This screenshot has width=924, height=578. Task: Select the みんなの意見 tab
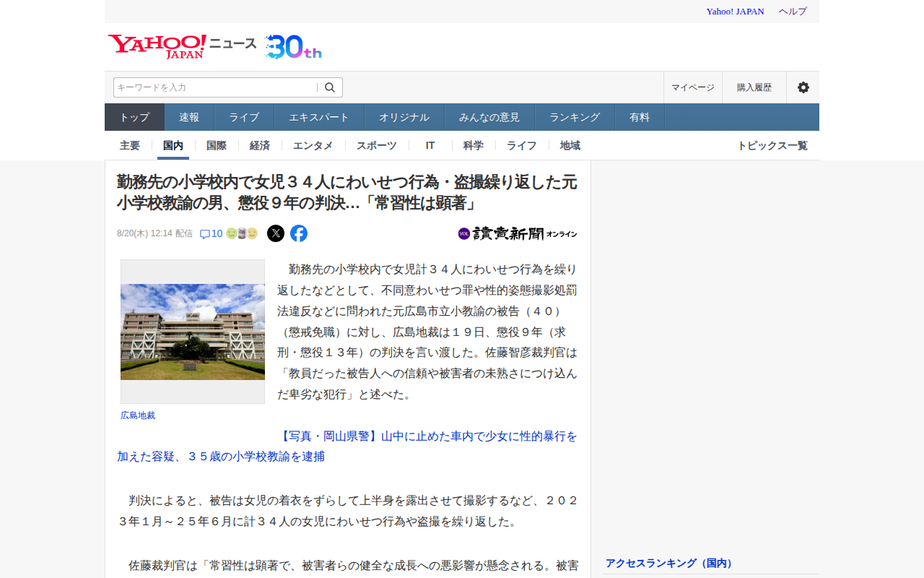(x=489, y=117)
